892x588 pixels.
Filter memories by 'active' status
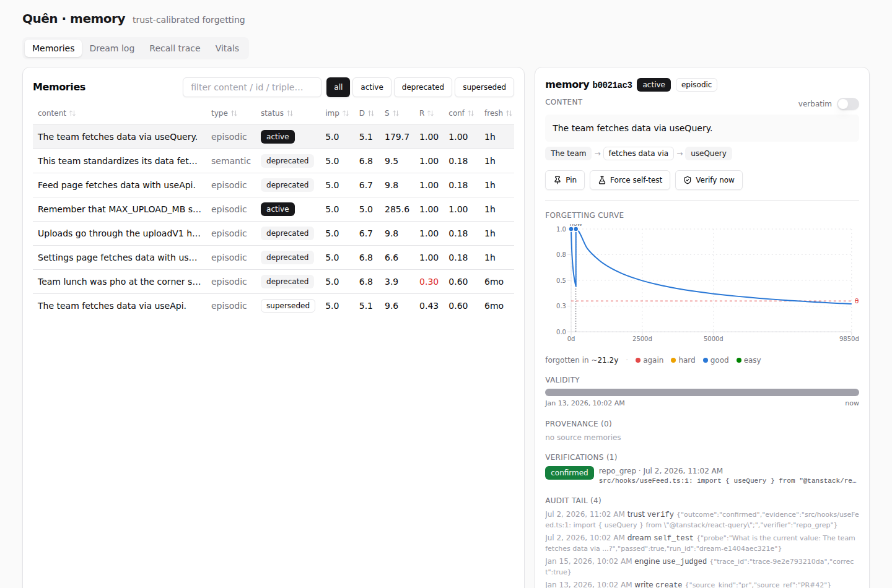click(x=372, y=87)
